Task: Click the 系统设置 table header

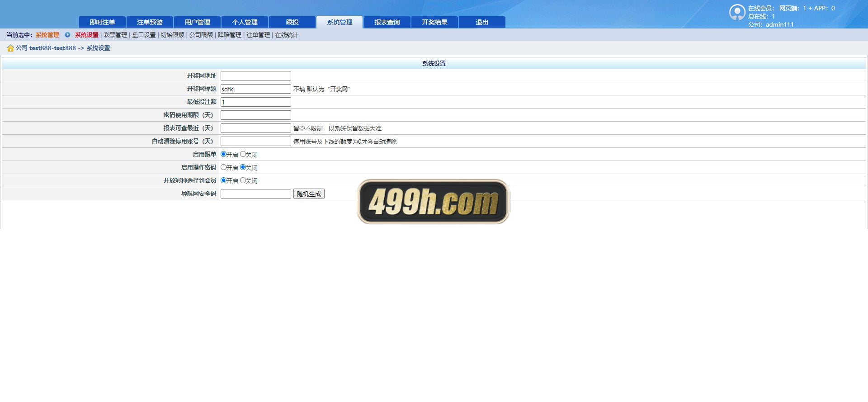Action: click(434, 63)
